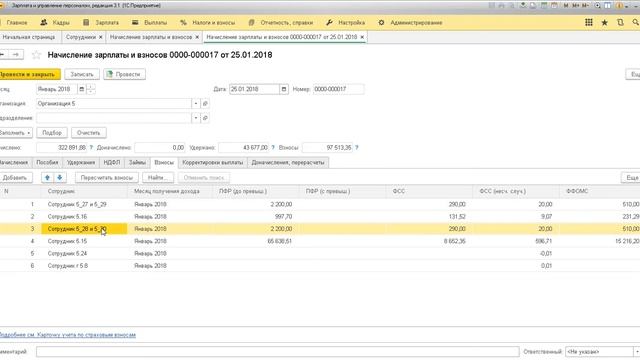Expand the Организация dropdown arrow
The height and width of the screenshot is (360, 640).
tap(196, 104)
